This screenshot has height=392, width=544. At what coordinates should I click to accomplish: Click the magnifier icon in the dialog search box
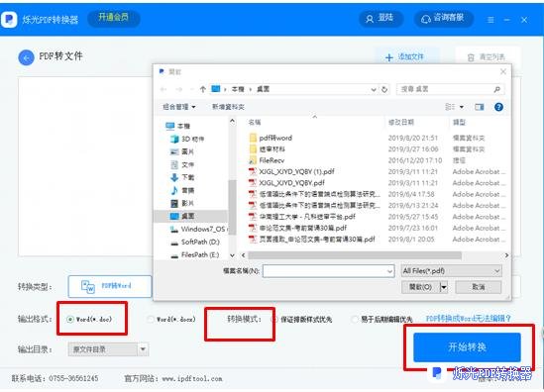(496, 89)
